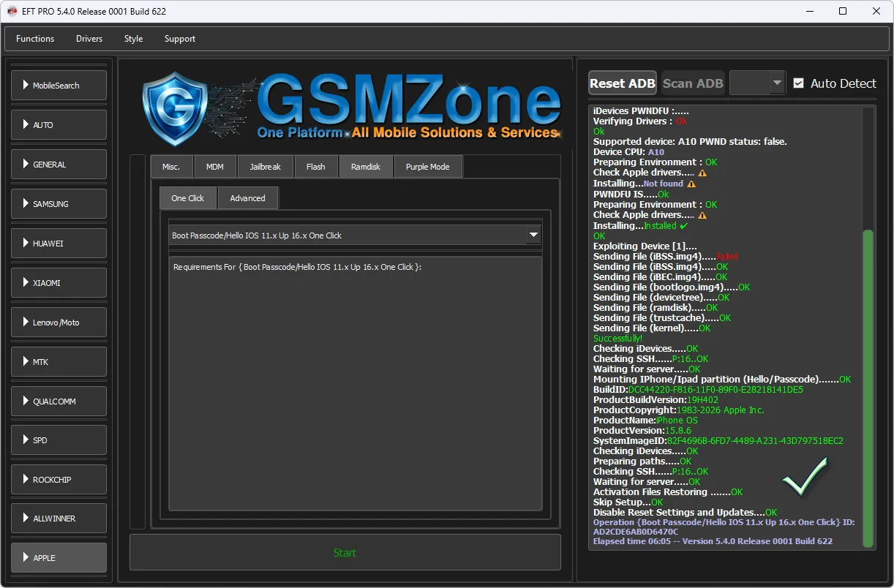Image resolution: width=894 pixels, height=588 pixels.
Task: Click the green log progress bar
Action: click(868, 388)
